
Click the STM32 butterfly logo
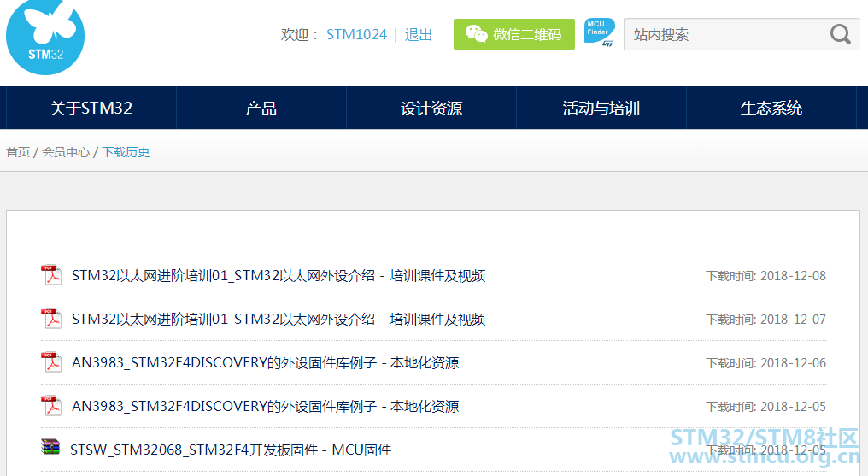point(45,37)
